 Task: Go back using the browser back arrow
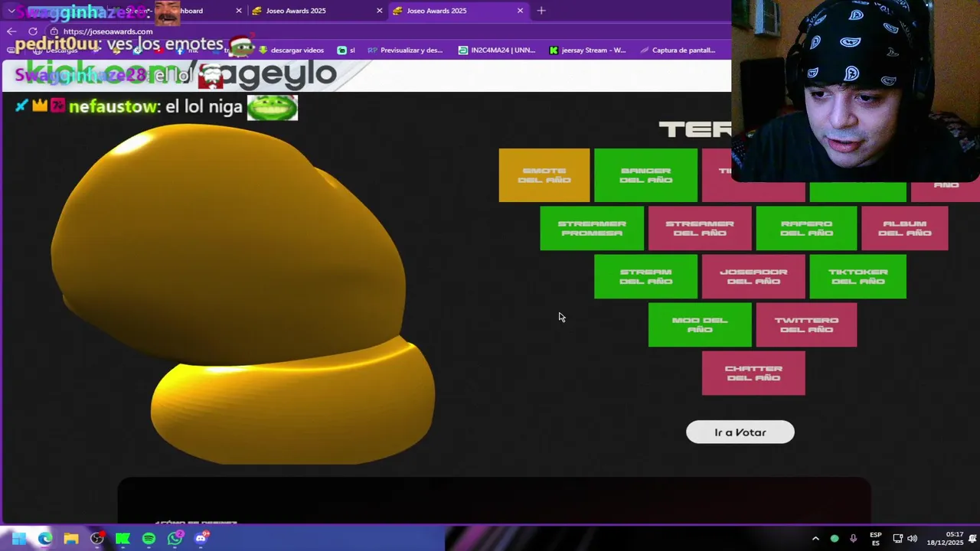(11, 31)
